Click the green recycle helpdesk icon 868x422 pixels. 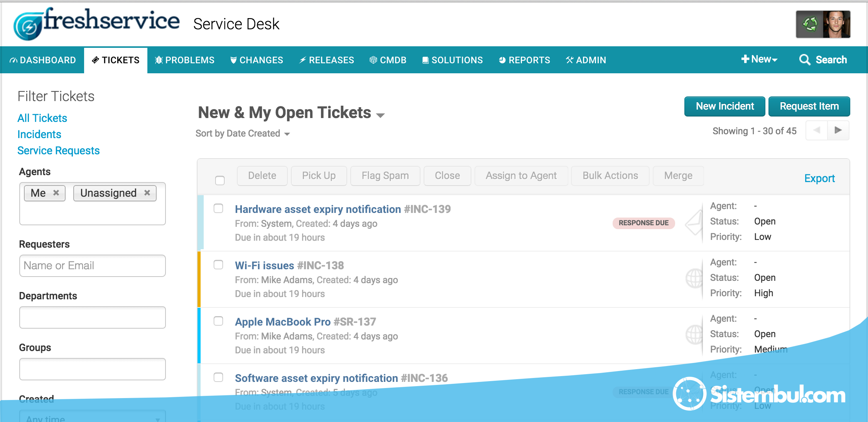pyautogui.click(x=810, y=24)
